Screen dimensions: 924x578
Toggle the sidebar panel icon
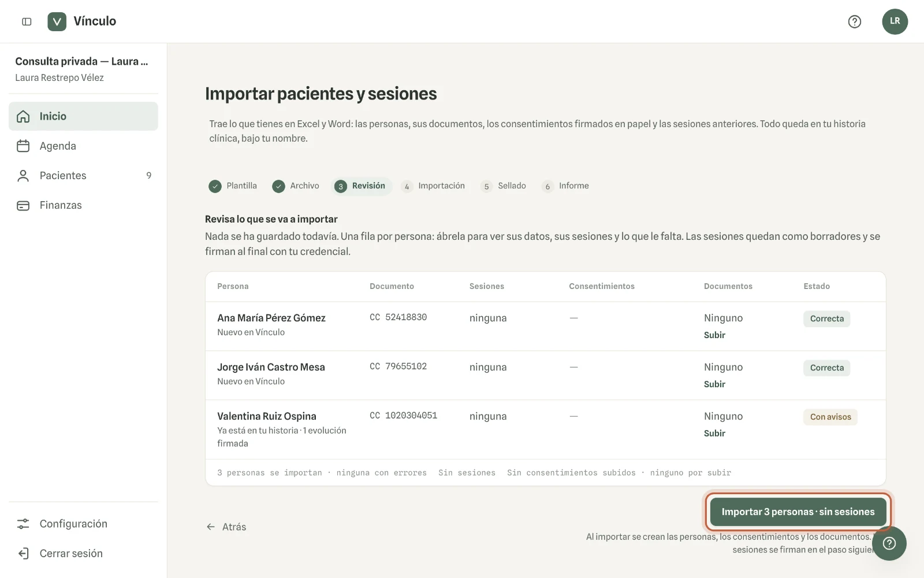pyautogui.click(x=27, y=21)
